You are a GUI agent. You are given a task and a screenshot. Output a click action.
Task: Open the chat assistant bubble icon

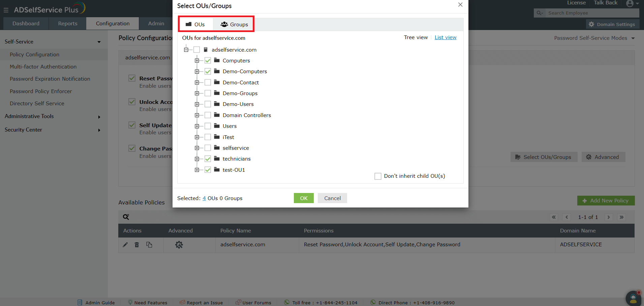click(x=634, y=298)
